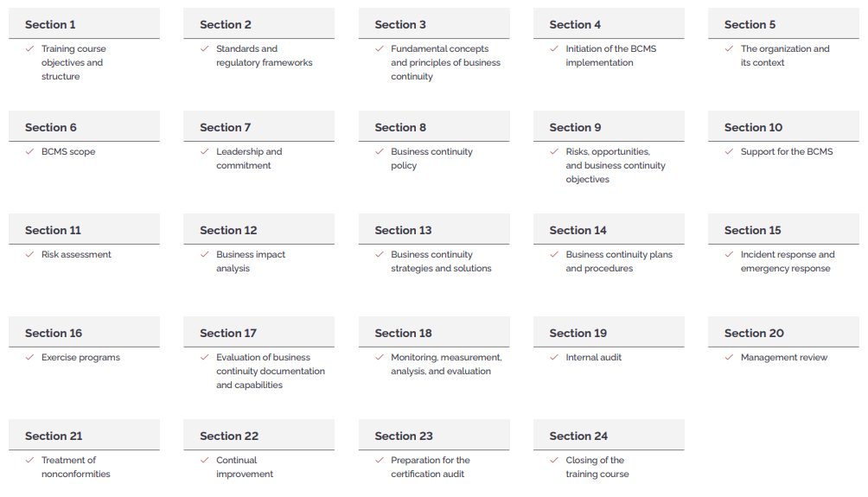Image resolution: width=868 pixels, height=497 pixels.
Task: Select the checkmark beside Risk assessment
Action: click(x=30, y=255)
